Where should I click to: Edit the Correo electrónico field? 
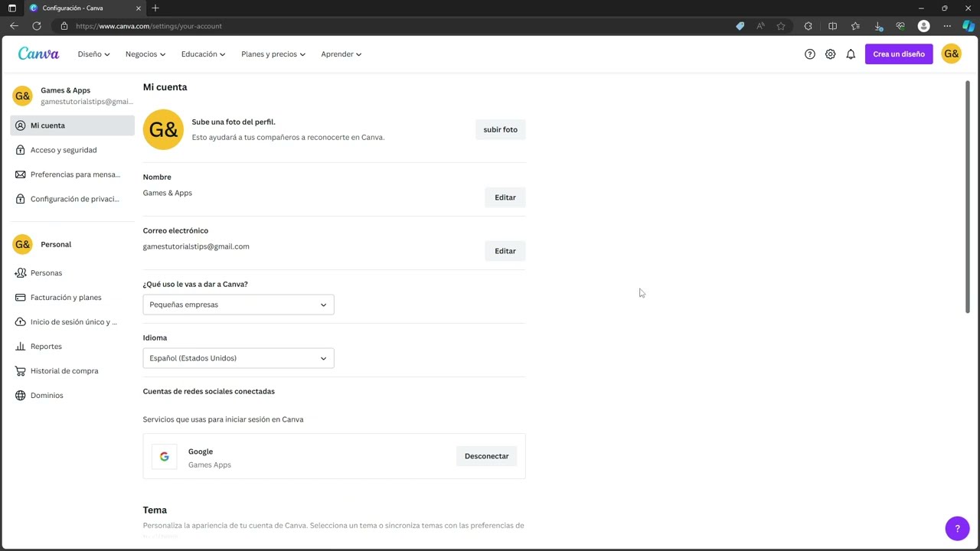[x=505, y=251]
